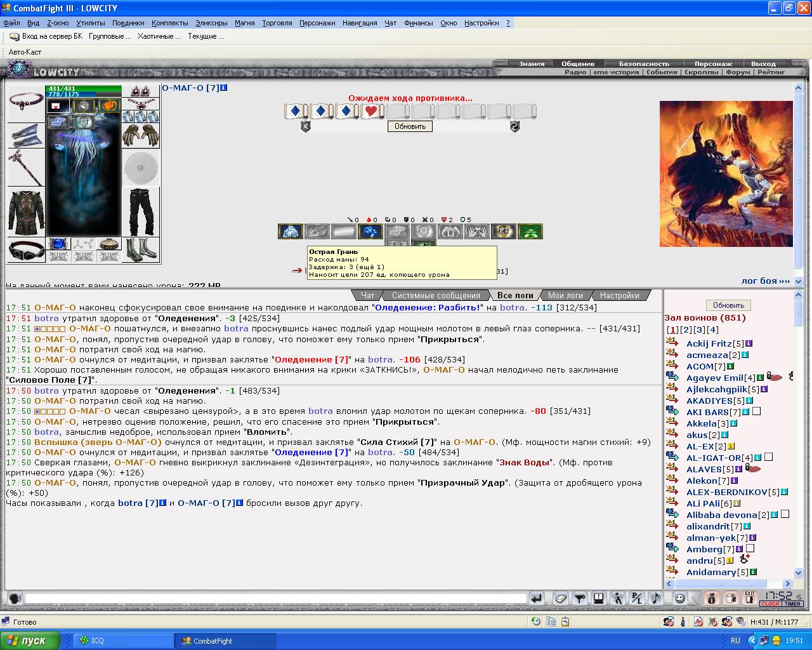This screenshot has height=650, width=812.
Task: Open the Настройки menu in menu bar
Action: [x=481, y=23]
